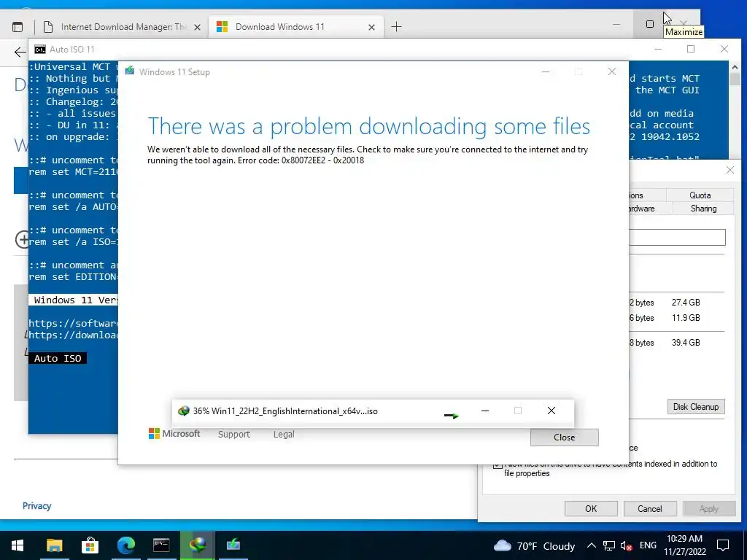
Task: Switch to Windows Setup taskbar item
Action: click(x=233, y=545)
